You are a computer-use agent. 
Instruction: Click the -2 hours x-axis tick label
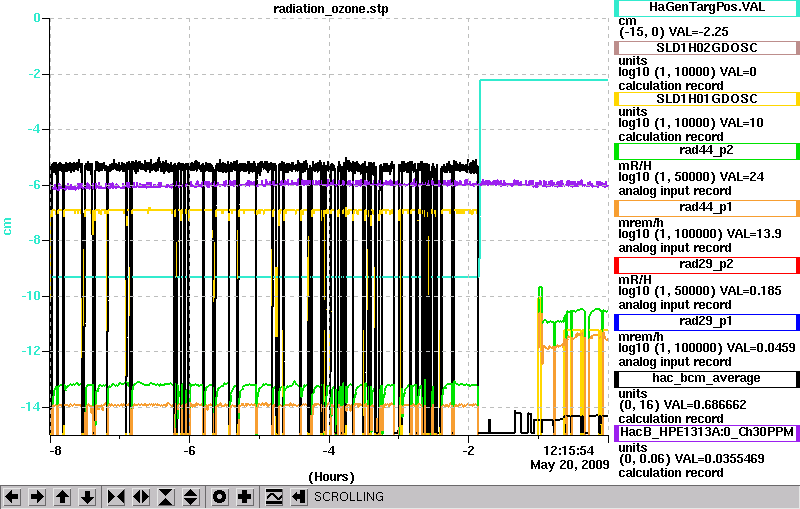tap(468, 451)
